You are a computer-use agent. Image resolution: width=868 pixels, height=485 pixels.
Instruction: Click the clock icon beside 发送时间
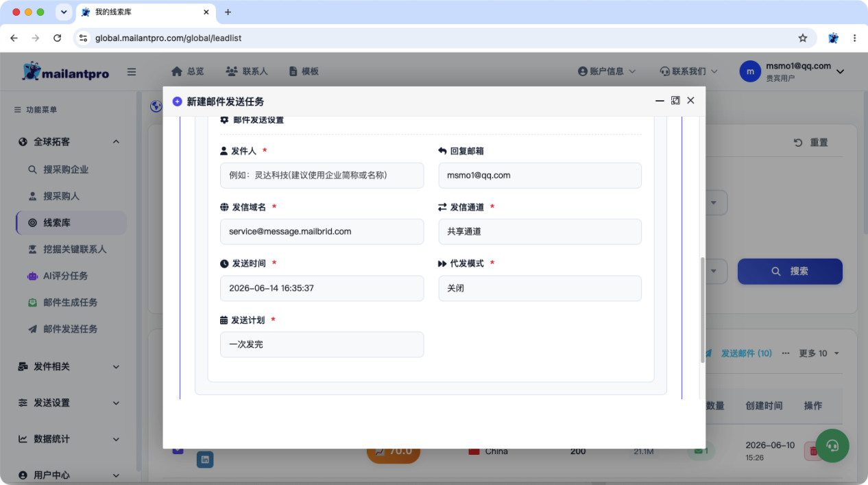click(x=224, y=263)
